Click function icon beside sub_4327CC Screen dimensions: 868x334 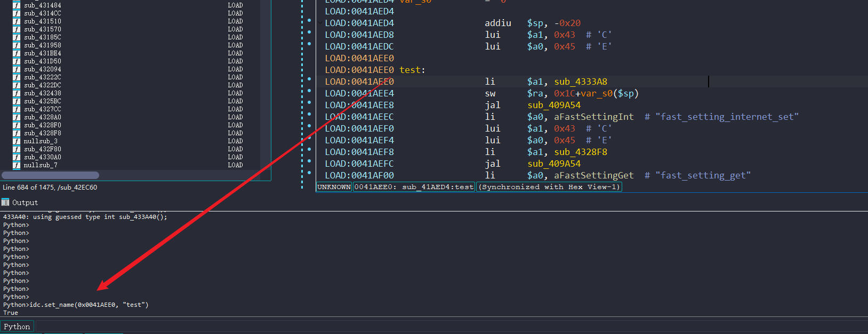17,109
